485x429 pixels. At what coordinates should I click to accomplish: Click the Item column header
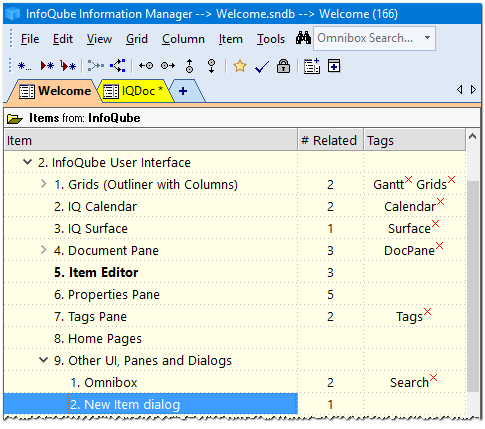151,140
